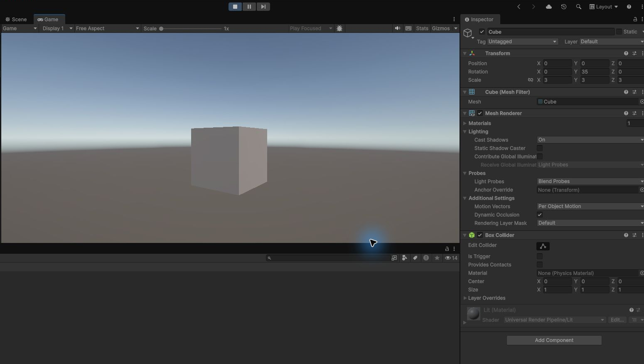Switch to the Scene tab
Image resolution: width=644 pixels, height=364 pixels.
click(16, 20)
